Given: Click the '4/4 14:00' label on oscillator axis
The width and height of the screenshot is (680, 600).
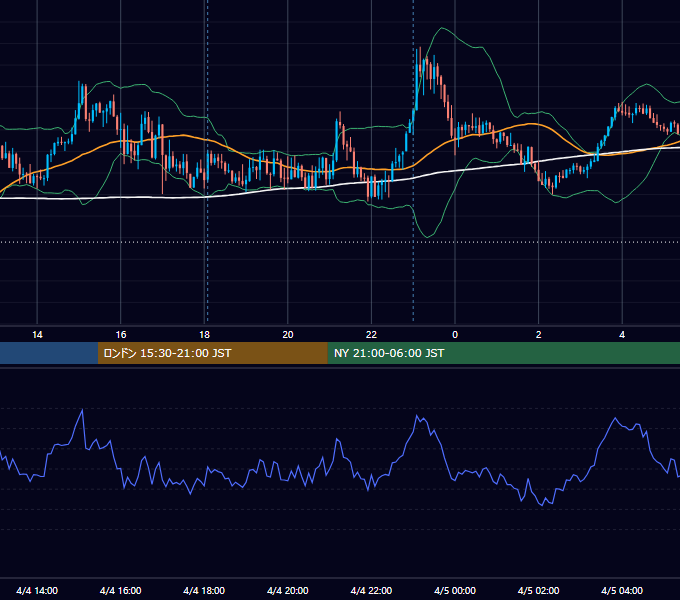Looking at the screenshot, I should [37, 590].
